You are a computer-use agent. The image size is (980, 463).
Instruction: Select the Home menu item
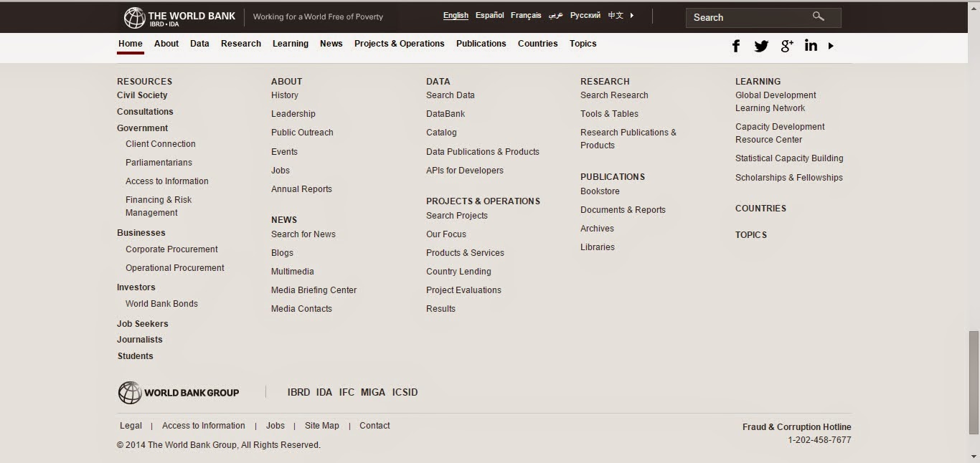click(131, 44)
